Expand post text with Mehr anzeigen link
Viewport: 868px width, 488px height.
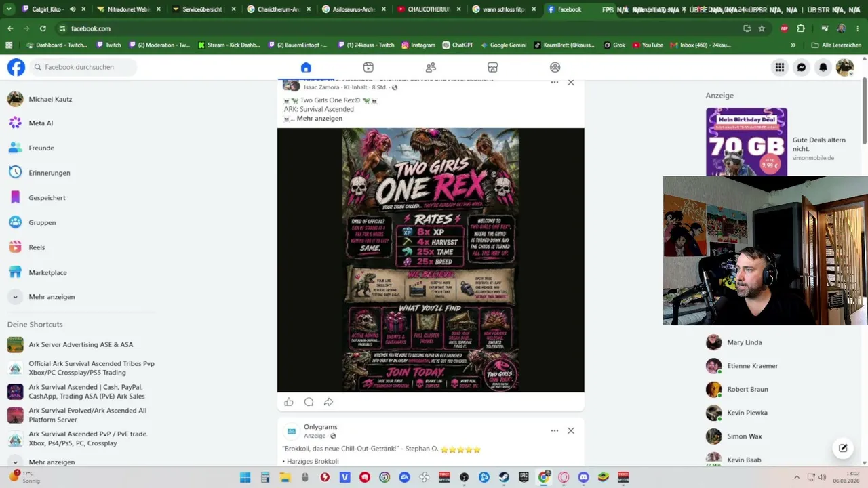(x=319, y=119)
